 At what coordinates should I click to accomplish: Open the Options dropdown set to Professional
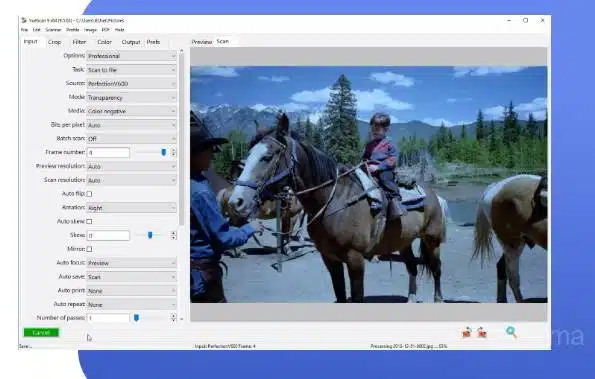pyautogui.click(x=131, y=56)
